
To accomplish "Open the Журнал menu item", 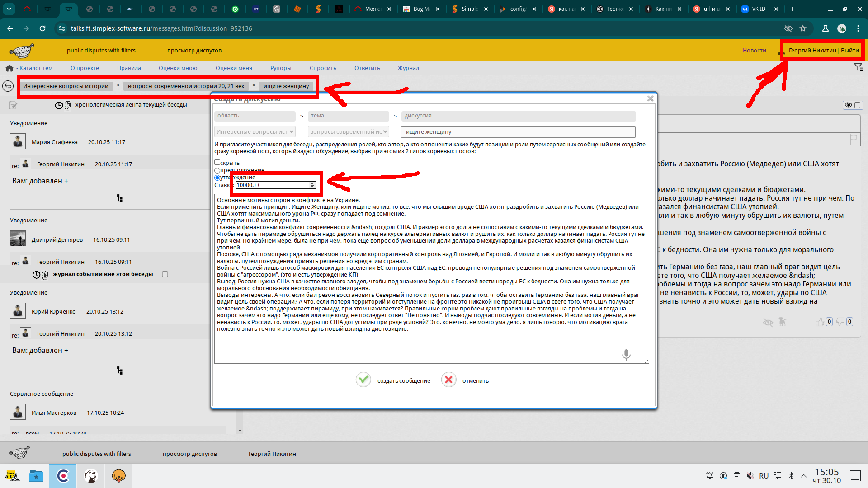I will (x=408, y=68).
